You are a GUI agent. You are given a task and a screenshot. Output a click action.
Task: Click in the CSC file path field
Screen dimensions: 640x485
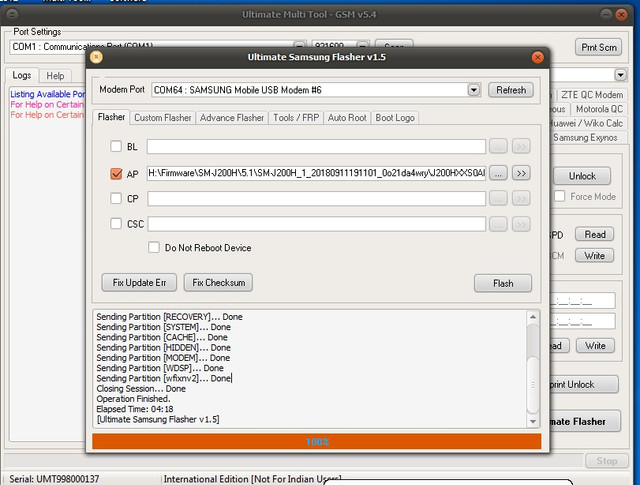[316, 224]
